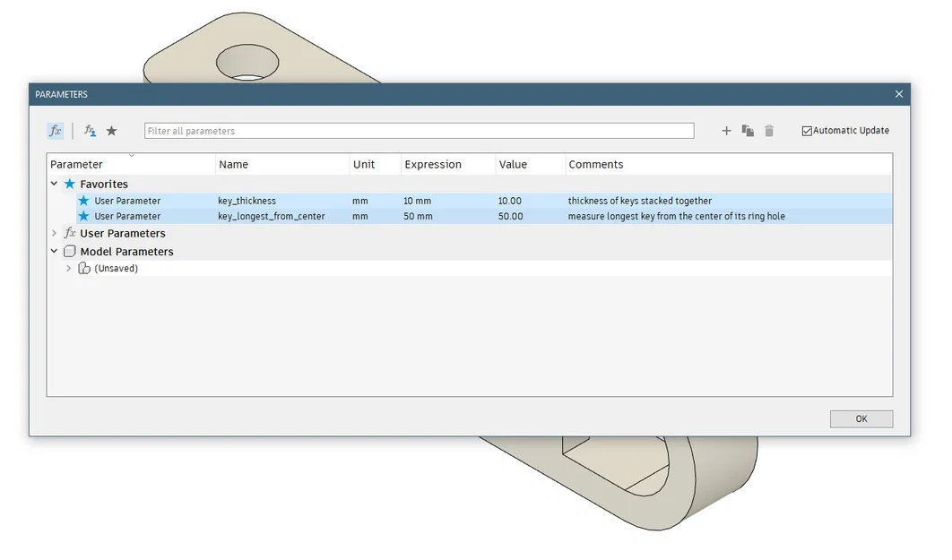Click the copy parameters icon
The image size is (952, 560).
748,131
